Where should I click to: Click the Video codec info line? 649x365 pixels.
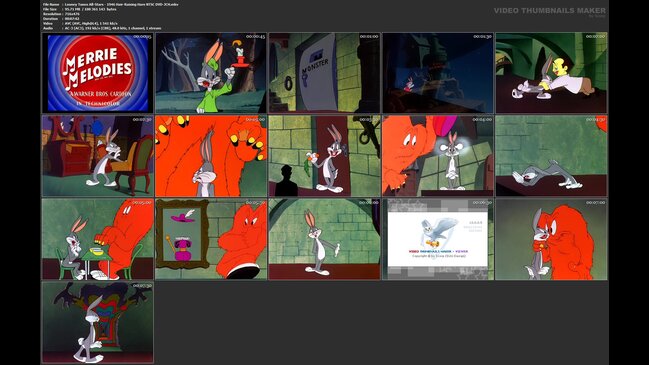click(x=80, y=24)
